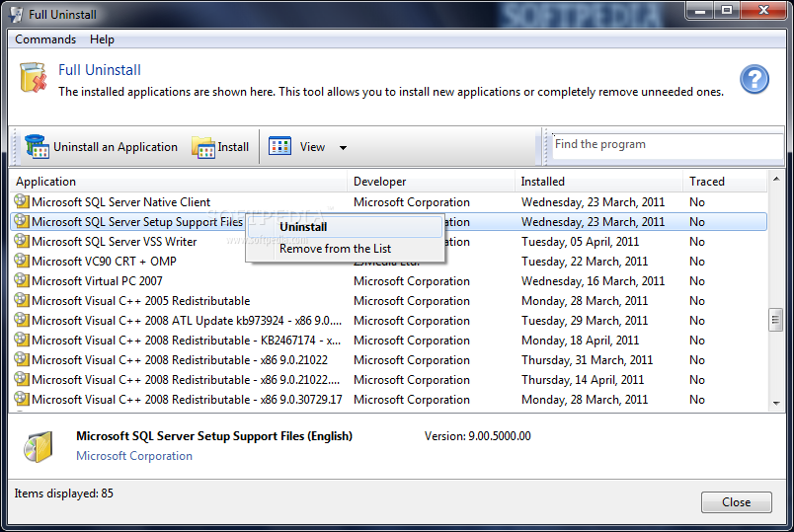
Task: Click icon beside Microsoft Virtual PC 2007
Action: (x=22, y=280)
